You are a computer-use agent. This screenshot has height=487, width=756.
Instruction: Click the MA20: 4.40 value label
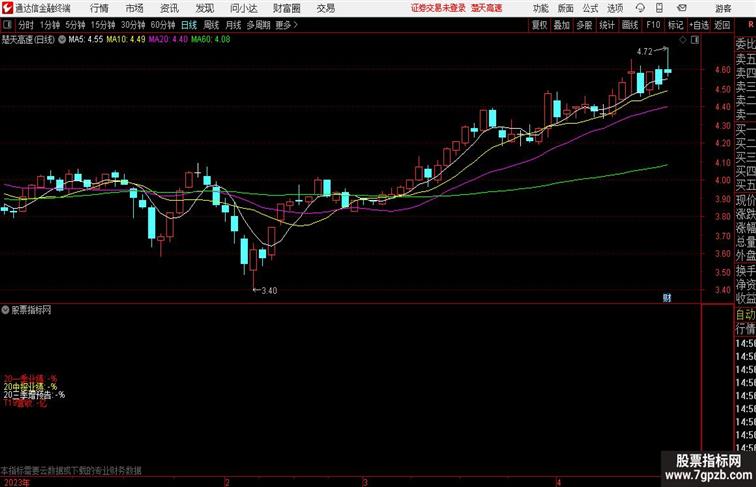168,40
